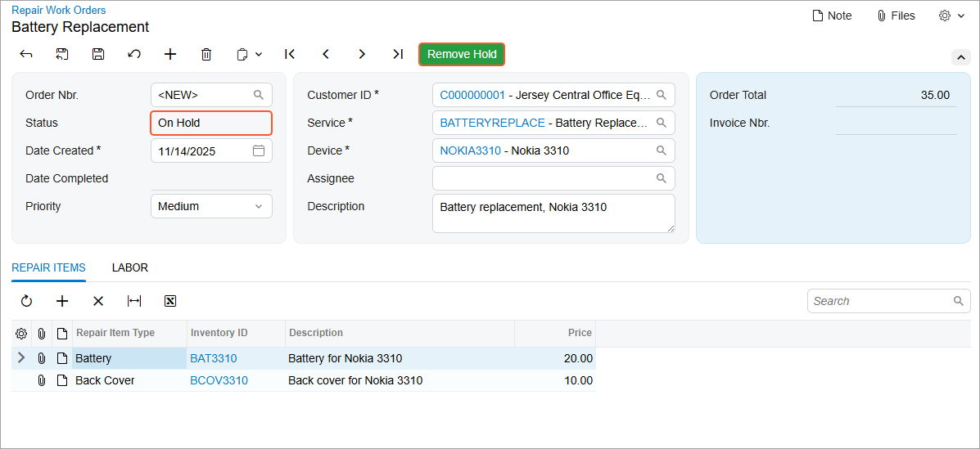Click the Back Cover row note icon
This screenshot has height=449, width=980.
62,380
